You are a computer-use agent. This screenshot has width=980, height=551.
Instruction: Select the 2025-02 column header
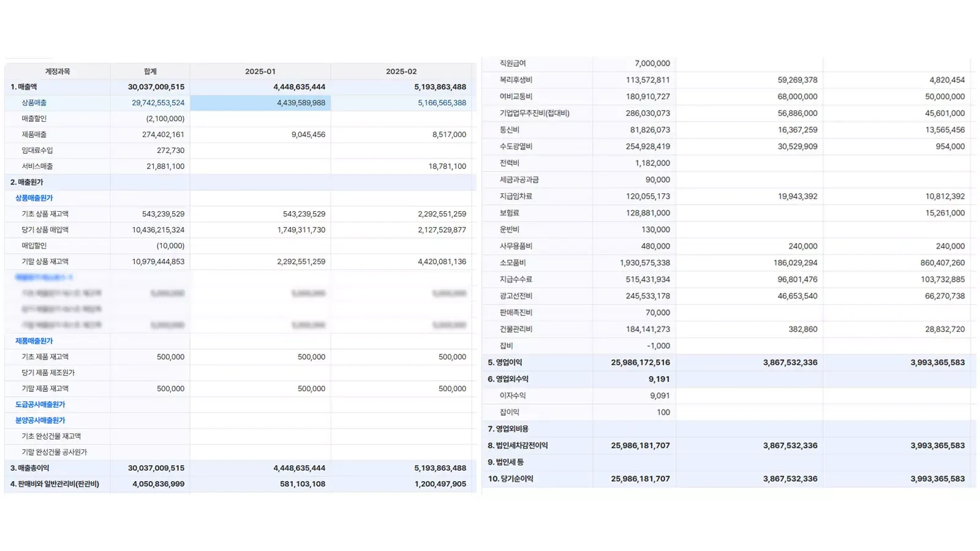coord(401,72)
